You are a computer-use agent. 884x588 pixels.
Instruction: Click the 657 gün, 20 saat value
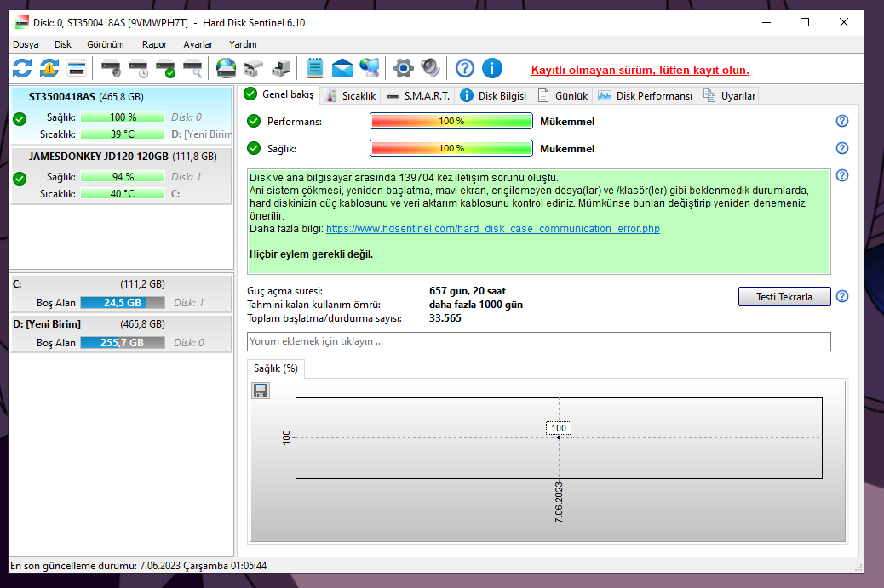468,291
